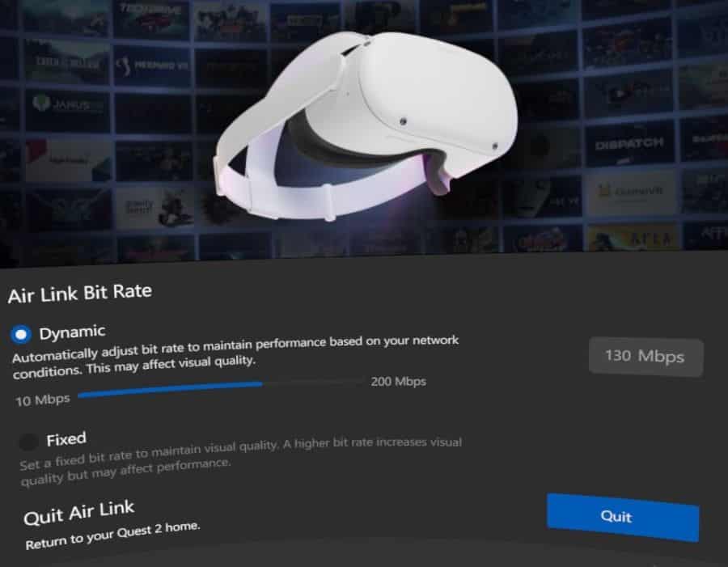Click the Air Link Bit Rate heading
This screenshot has height=567, width=728.
click(80, 294)
